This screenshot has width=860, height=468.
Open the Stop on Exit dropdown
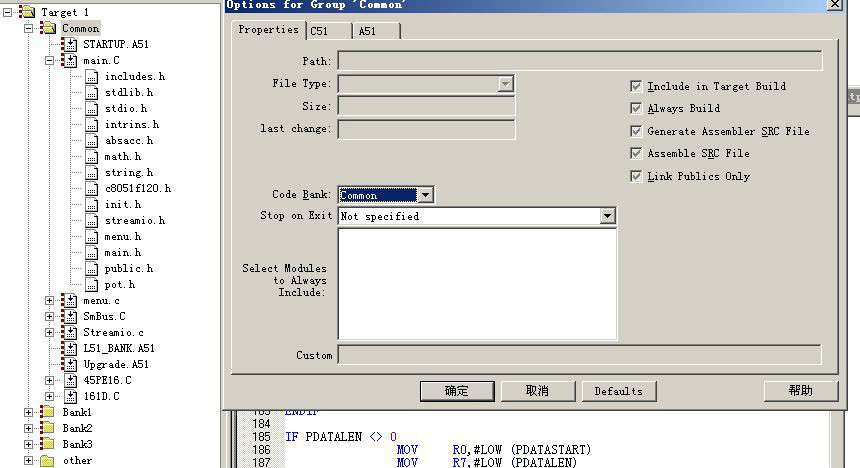point(607,216)
